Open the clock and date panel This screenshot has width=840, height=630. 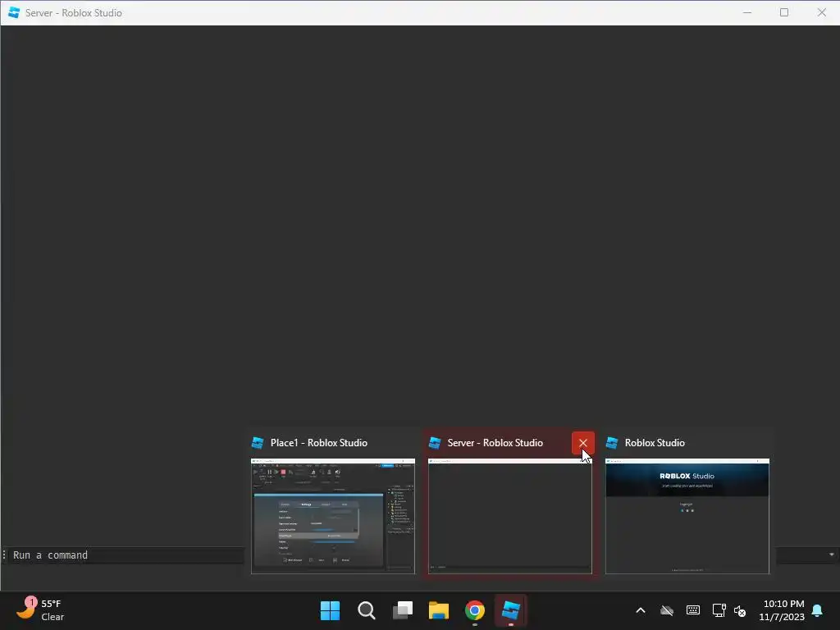(x=782, y=610)
